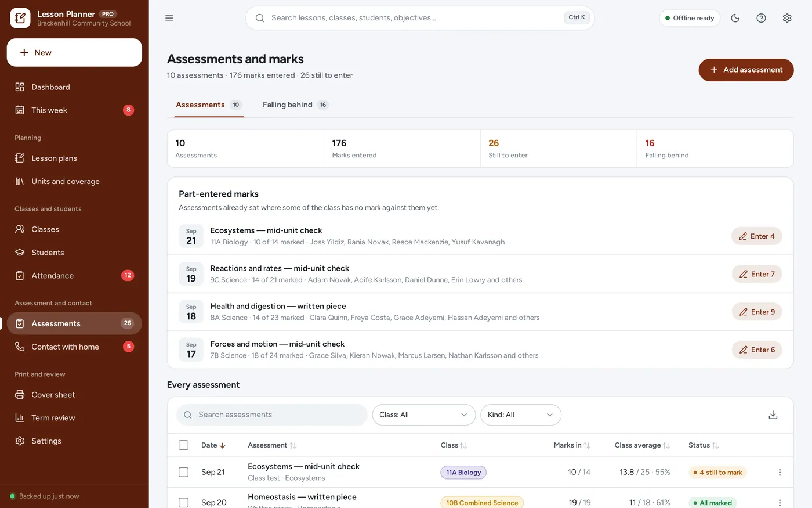Viewport: 812px width, 508px height.
Task: Click the 11A Biology class tag
Action: click(463, 473)
